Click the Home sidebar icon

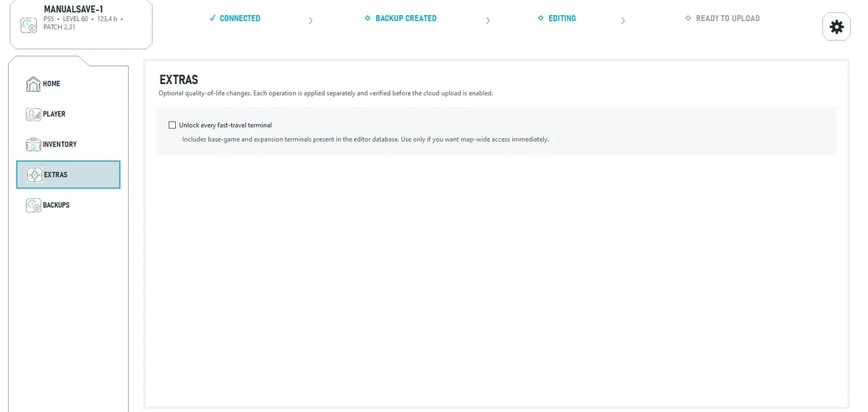33,84
